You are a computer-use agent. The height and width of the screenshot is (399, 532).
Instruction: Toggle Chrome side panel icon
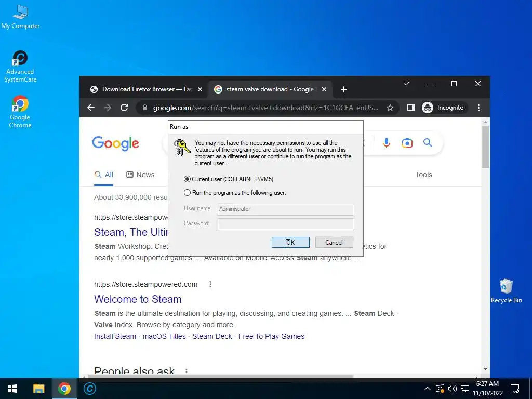pos(410,108)
